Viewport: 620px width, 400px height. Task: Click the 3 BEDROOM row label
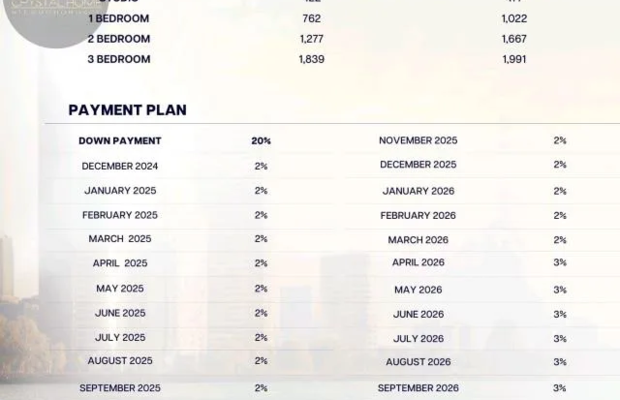click(x=119, y=59)
